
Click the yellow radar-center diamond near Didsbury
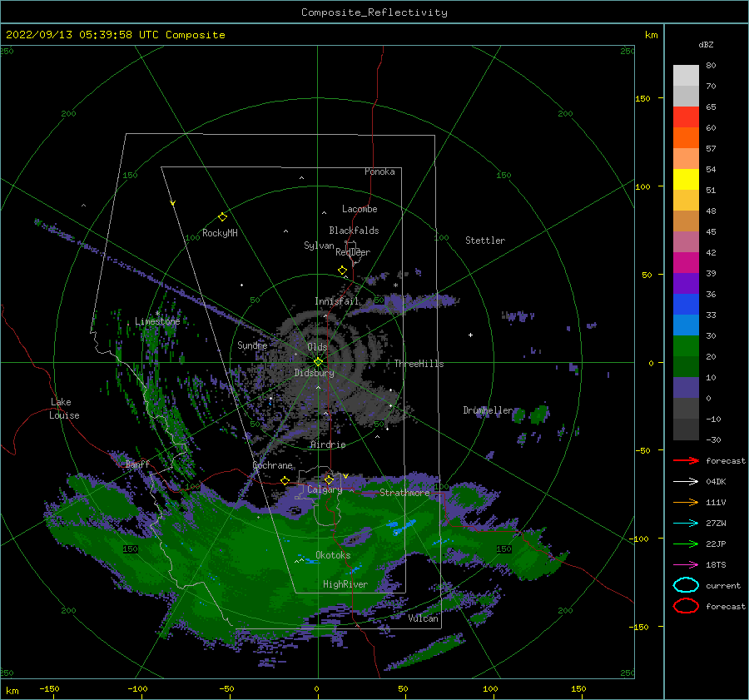[318, 362]
